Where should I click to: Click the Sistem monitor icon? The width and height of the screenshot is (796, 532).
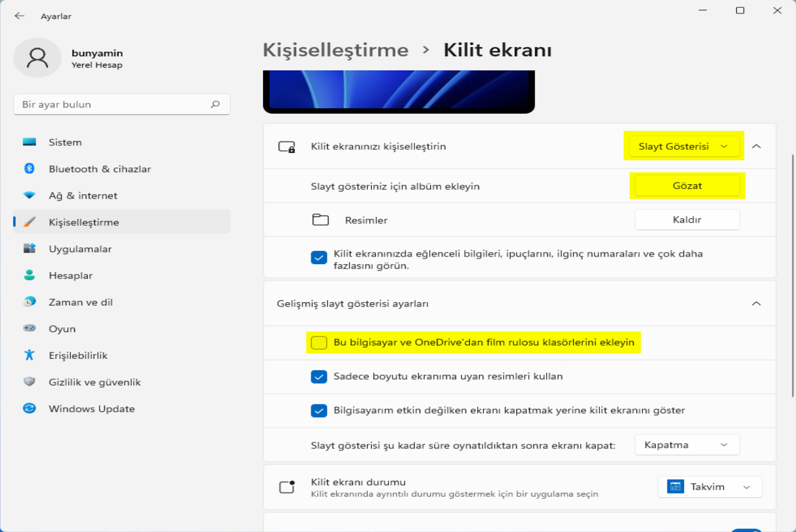pos(29,142)
